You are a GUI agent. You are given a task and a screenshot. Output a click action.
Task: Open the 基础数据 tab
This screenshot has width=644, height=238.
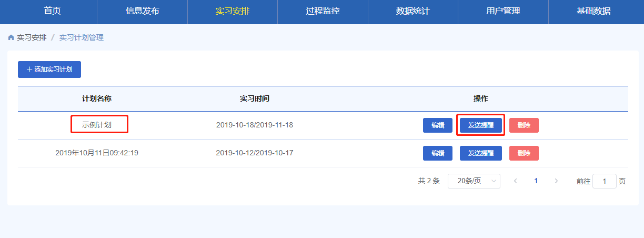tap(593, 11)
